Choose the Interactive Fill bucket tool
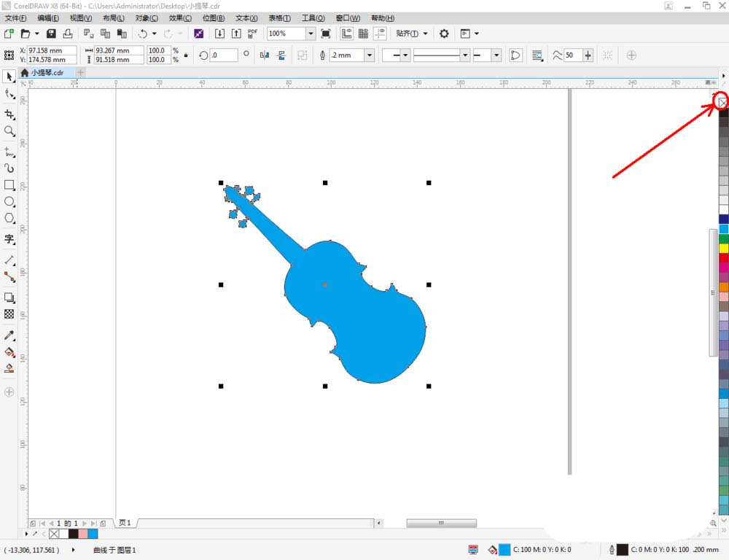Viewport: 729px width, 560px height. coord(9,351)
